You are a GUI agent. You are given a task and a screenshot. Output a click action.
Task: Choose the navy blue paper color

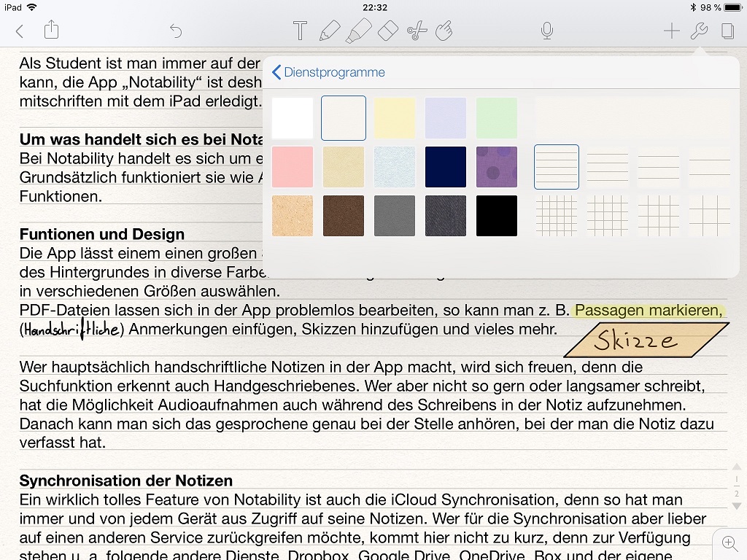(446, 167)
